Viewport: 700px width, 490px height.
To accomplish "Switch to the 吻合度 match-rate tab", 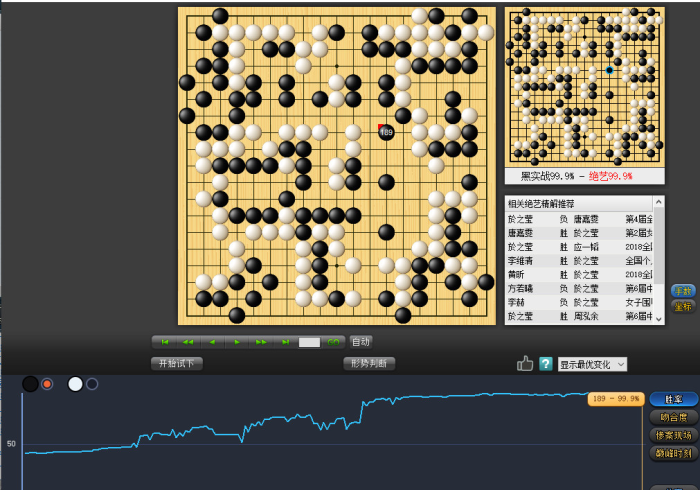I will pyautogui.click(x=674, y=417).
